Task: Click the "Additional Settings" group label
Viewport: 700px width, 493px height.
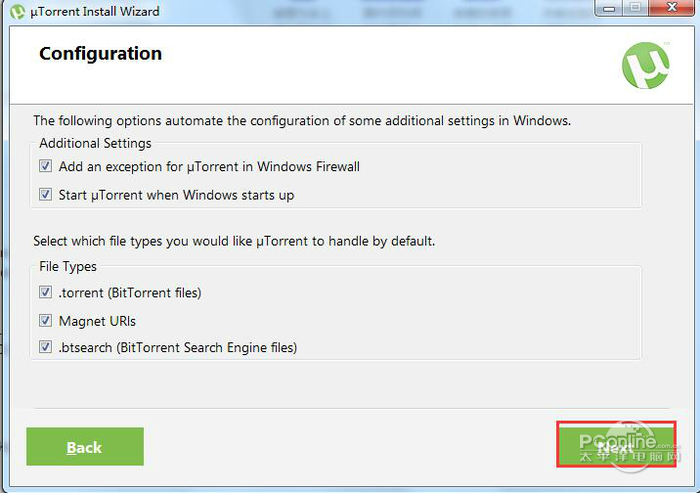Action: point(95,143)
